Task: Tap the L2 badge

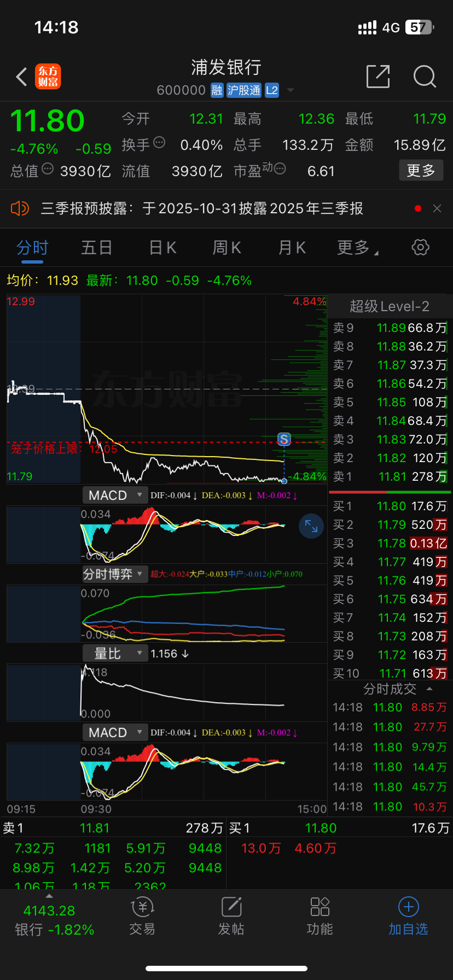Action: coord(272,90)
